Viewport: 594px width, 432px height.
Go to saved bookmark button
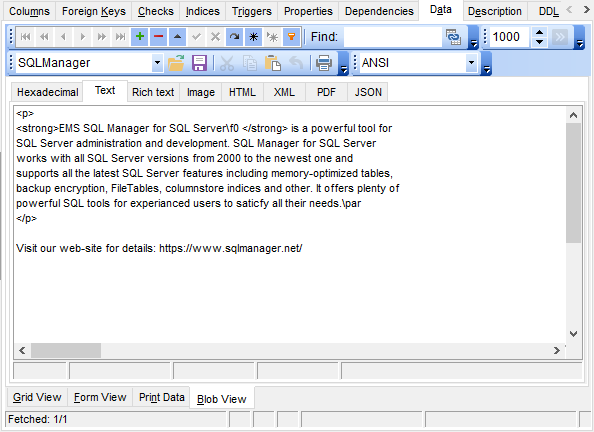coord(272,37)
